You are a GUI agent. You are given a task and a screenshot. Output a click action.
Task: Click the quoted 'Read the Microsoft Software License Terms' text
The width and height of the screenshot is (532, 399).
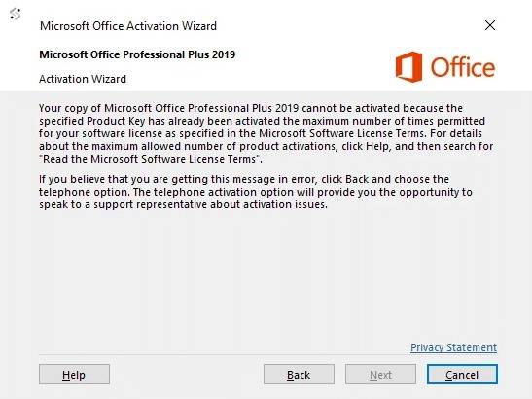151,159
